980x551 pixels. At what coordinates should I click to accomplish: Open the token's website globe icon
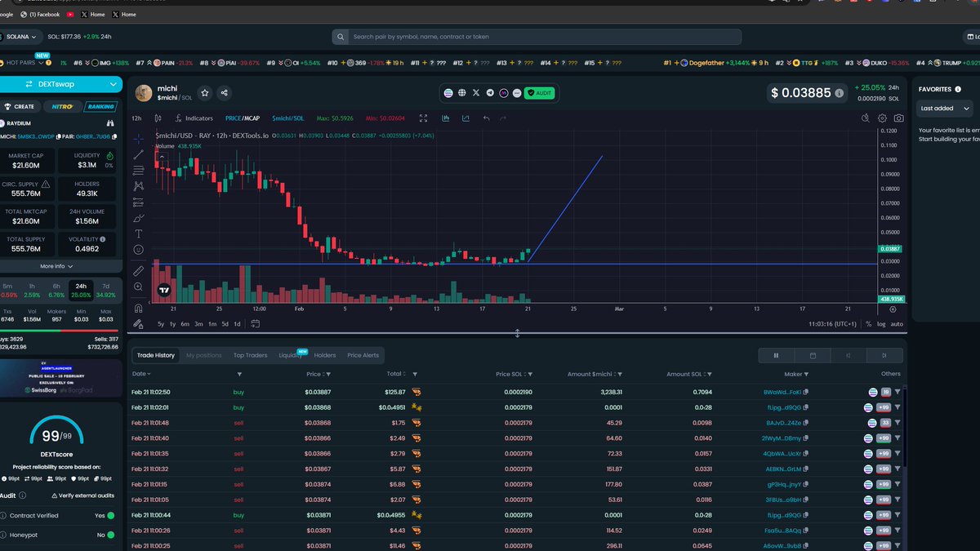click(x=462, y=93)
